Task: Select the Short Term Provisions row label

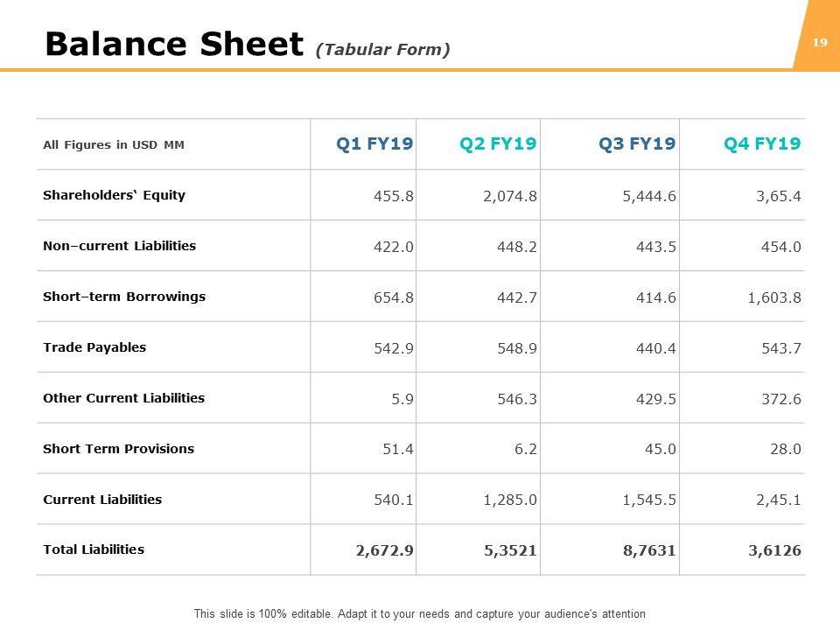Action: click(118, 449)
